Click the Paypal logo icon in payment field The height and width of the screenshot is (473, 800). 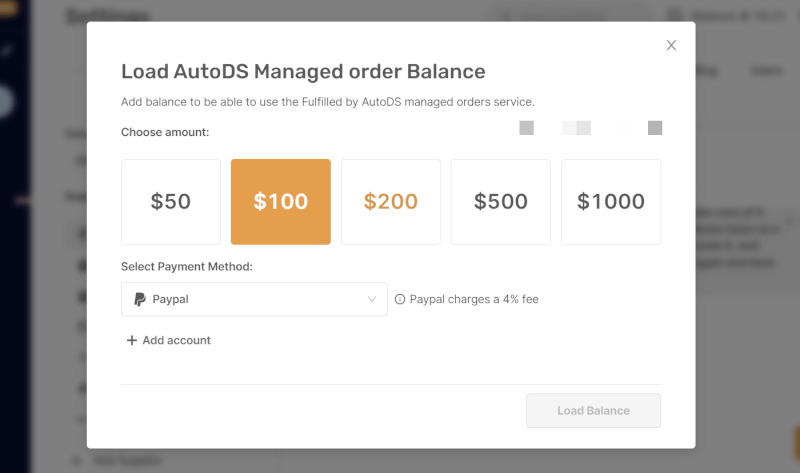[141, 299]
